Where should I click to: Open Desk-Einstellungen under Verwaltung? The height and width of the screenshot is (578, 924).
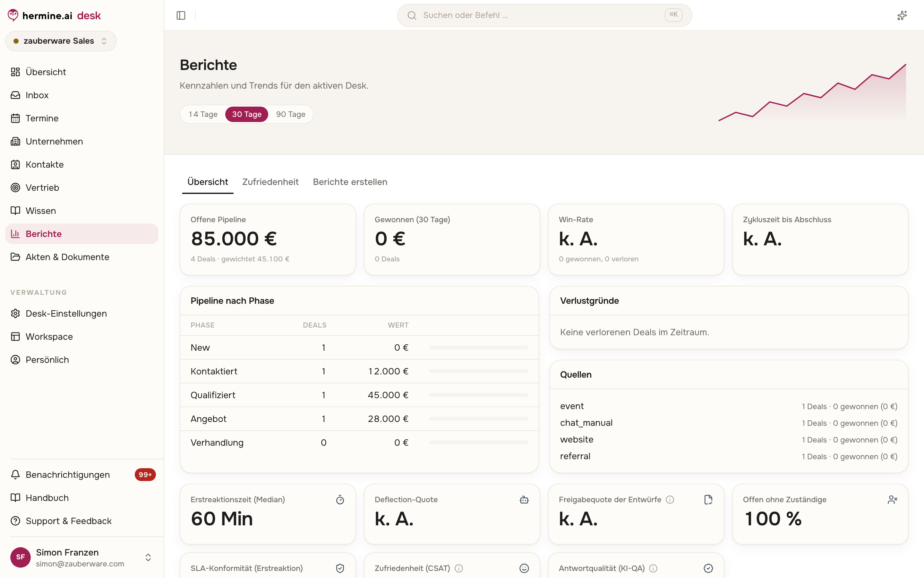(82, 313)
